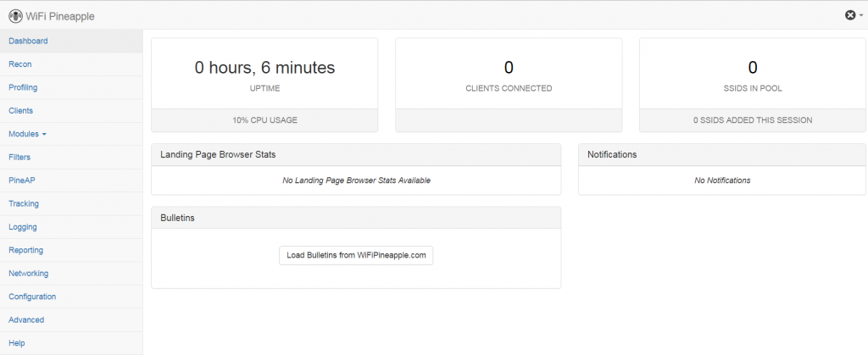The height and width of the screenshot is (355, 868).
Task: Click the 'CLIENTS CONNECTED' label
Action: point(509,88)
